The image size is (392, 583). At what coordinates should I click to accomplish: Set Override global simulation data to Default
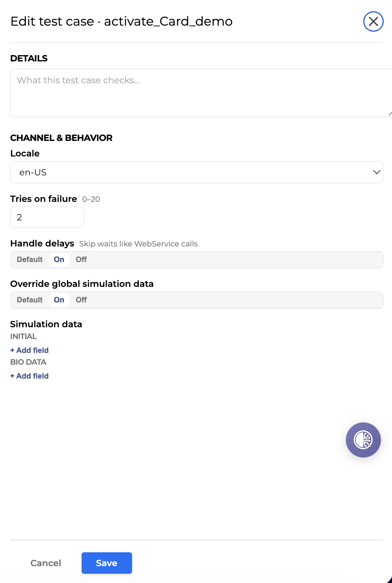[30, 300]
